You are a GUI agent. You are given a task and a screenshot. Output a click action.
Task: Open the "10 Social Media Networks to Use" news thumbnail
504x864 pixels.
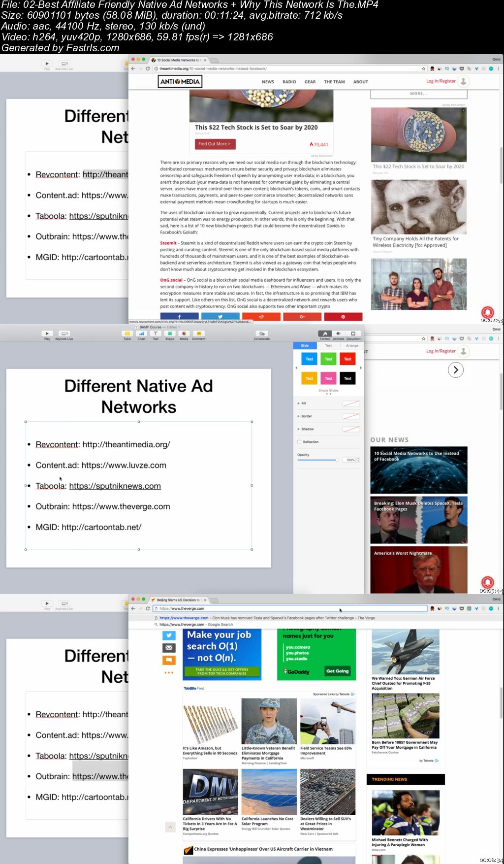click(x=419, y=470)
